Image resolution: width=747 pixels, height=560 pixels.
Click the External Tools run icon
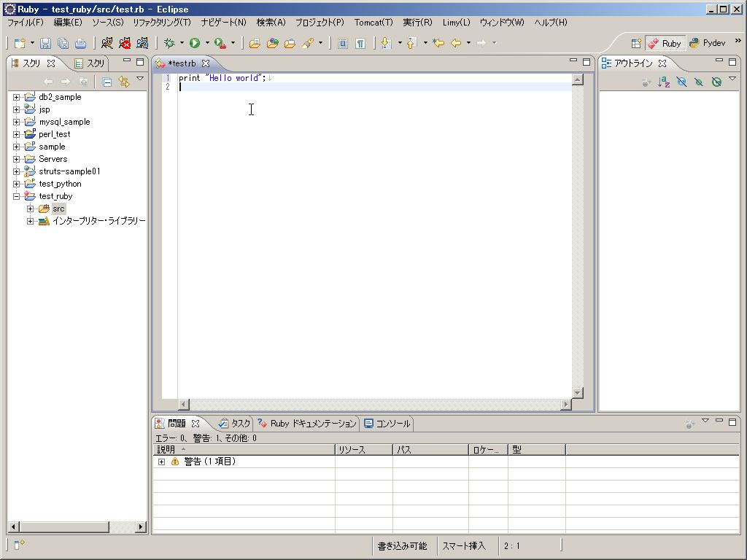tap(220, 43)
